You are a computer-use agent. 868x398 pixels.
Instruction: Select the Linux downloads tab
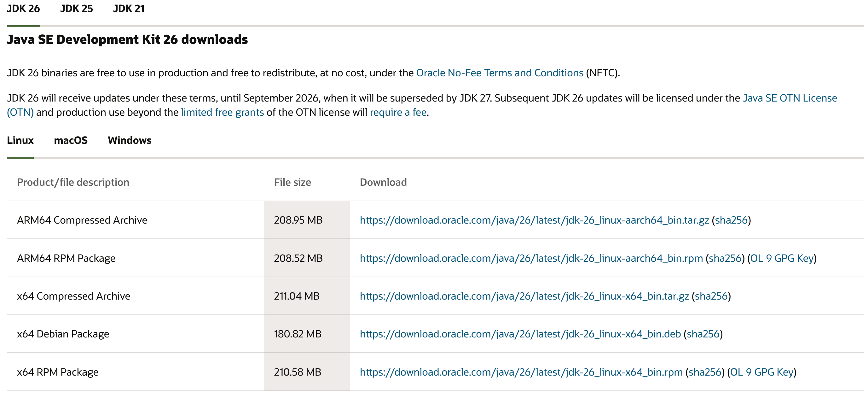(20, 140)
